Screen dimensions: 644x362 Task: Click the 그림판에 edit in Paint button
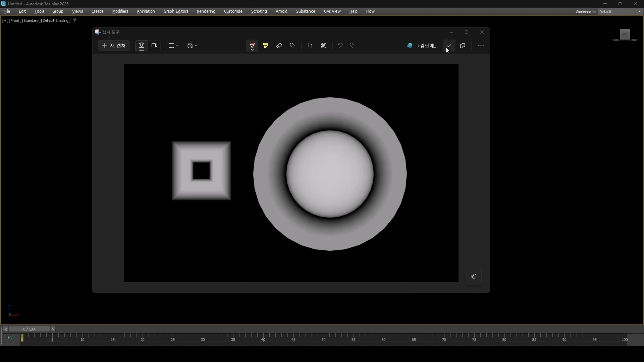[423, 46]
